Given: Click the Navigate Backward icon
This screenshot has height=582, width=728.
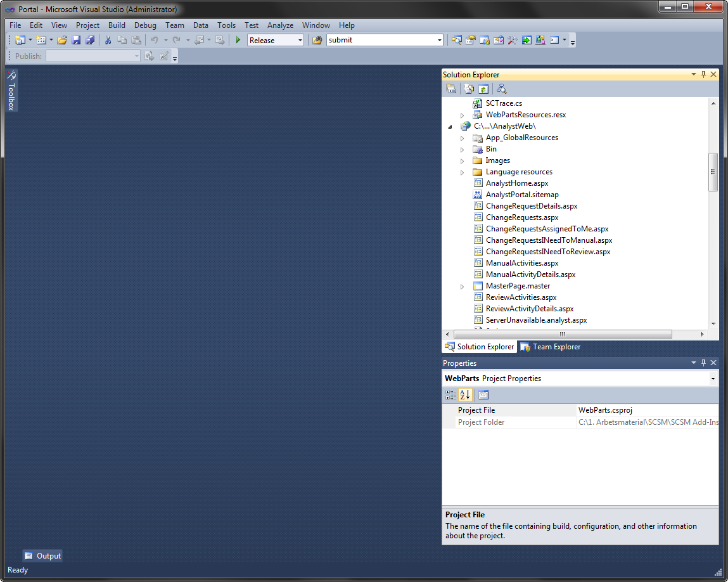Looking at the screenshot, I should click(x=199, y=41).
